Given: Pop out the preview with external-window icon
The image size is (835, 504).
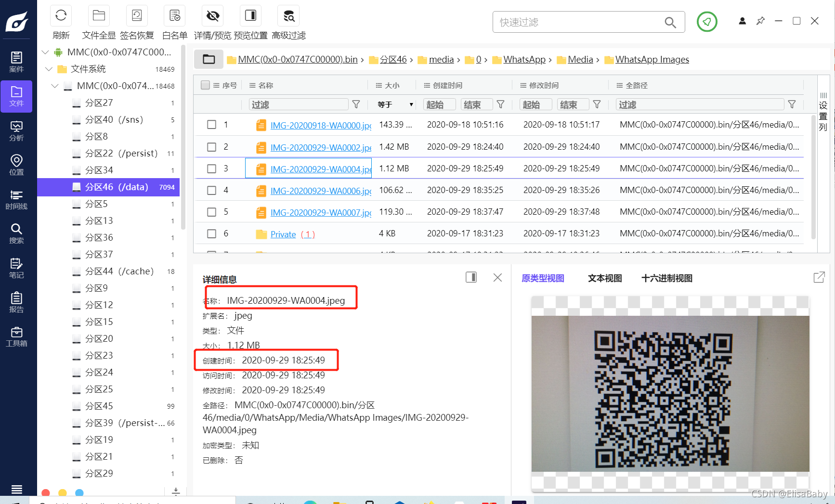Looking at the screenshot, I should click(x=819, y=277).
